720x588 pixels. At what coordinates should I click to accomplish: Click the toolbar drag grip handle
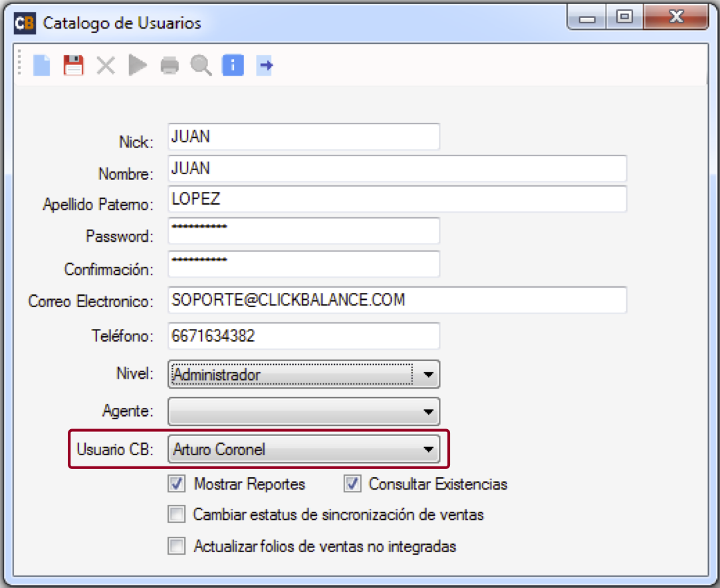coord(19,62)
